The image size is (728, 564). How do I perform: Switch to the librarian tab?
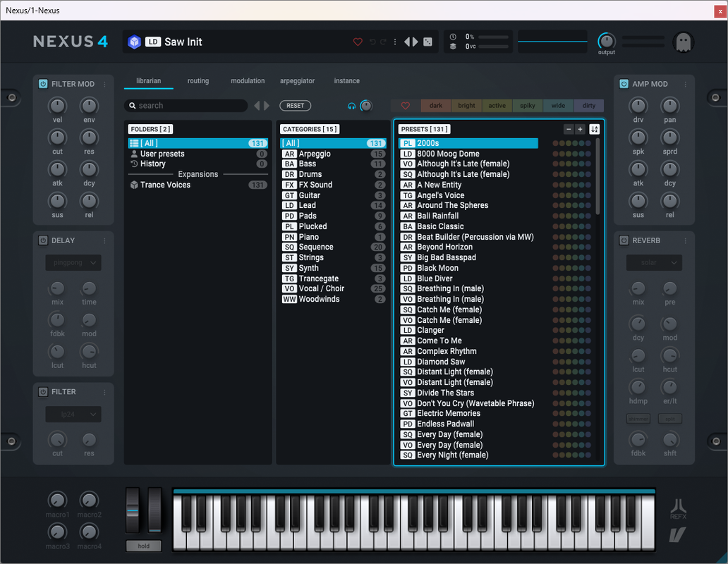pyautogui.click(x=149, y=80)
